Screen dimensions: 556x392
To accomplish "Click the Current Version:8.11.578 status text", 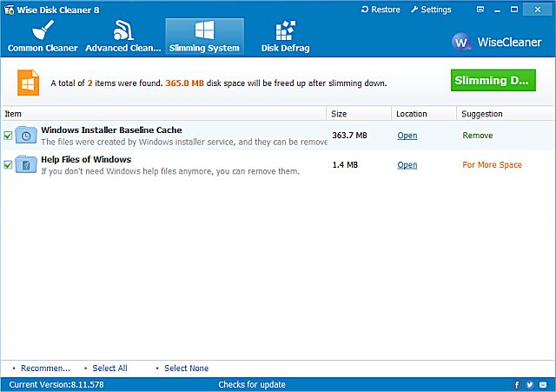I will [56, 384].
